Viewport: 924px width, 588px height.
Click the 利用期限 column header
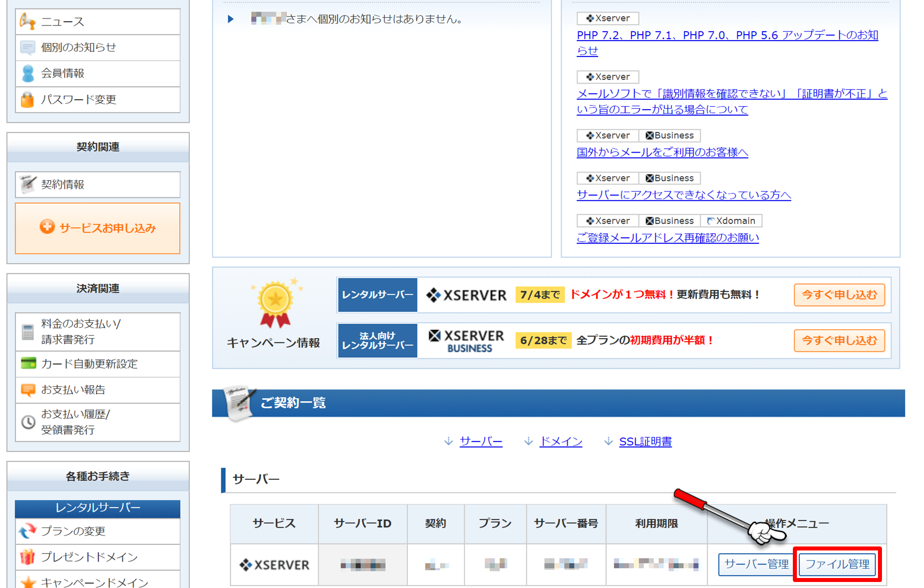coord(656,523)
